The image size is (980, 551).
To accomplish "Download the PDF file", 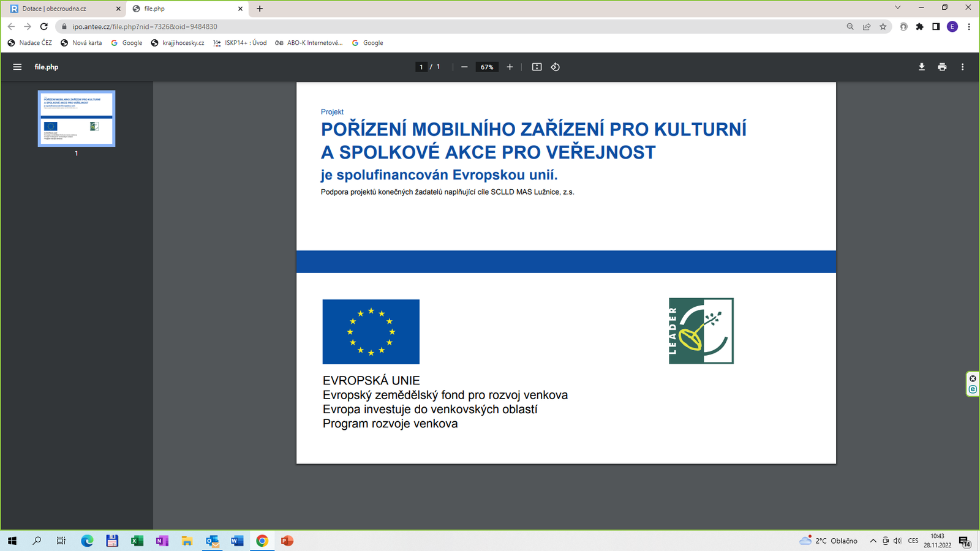I will (x=922, y=67).
